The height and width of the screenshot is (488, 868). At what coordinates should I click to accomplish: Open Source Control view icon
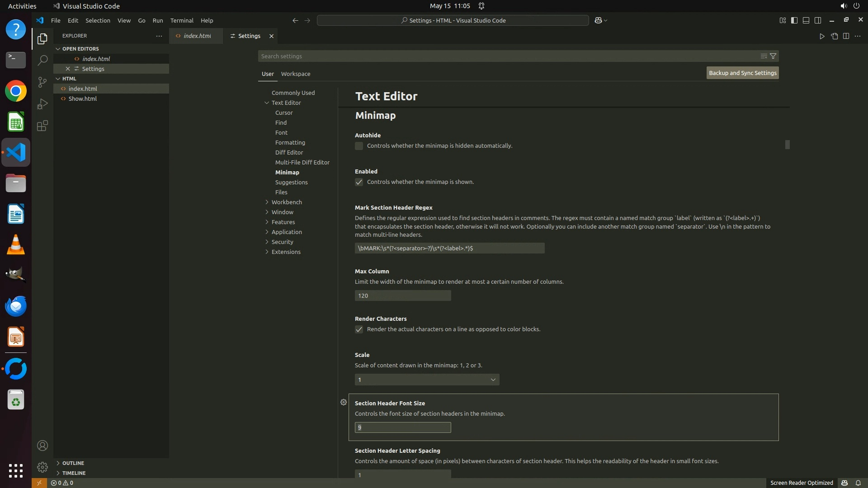(42, 82)
